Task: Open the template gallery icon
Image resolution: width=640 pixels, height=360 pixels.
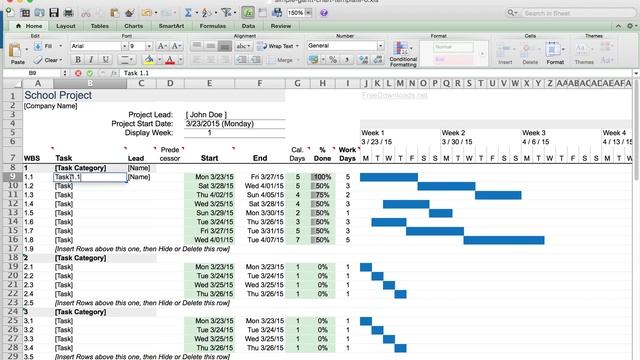Action: [25, 13]
